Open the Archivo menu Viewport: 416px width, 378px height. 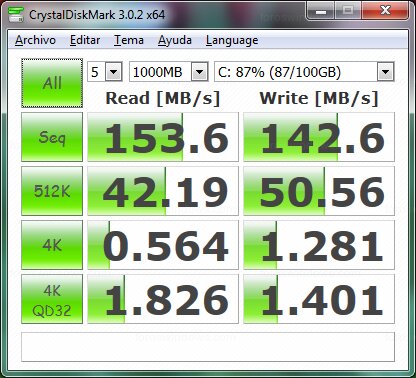tap(35, 40)
